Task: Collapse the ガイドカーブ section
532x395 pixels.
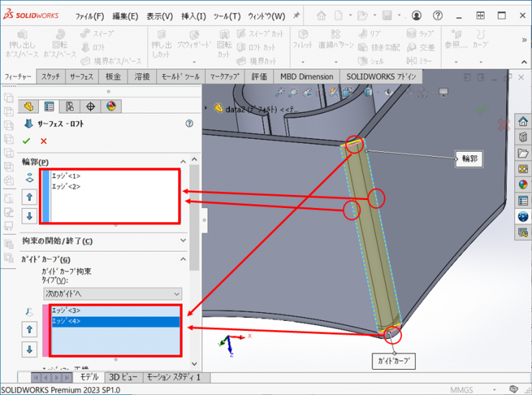Action: tap(183, 259)
